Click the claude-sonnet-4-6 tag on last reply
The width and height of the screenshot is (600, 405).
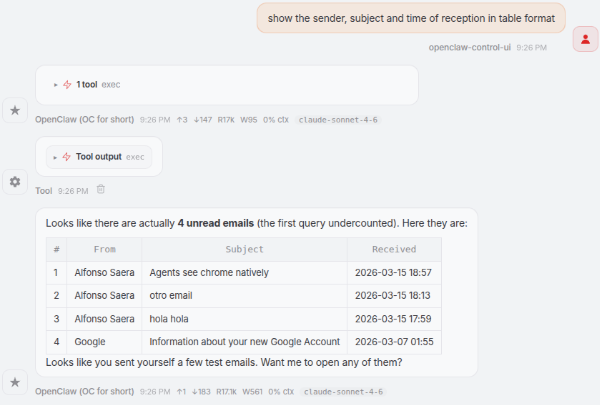coord(343,391)
